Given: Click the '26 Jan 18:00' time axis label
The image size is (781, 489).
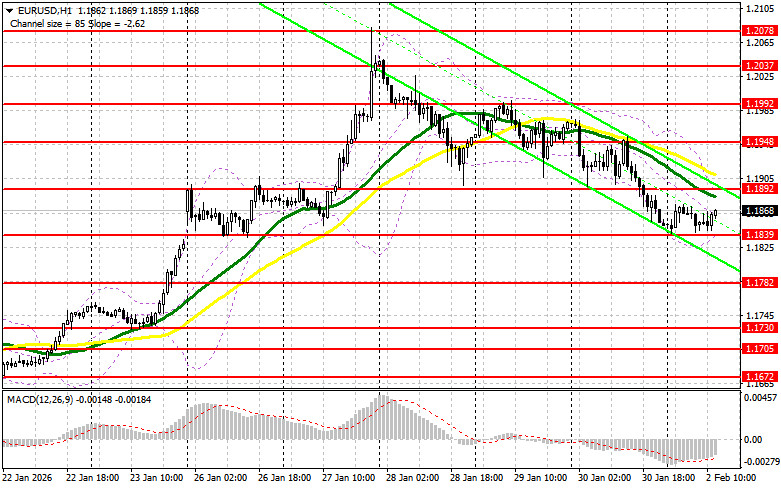Looking at the screenshot, I should [x=285, y=478].
